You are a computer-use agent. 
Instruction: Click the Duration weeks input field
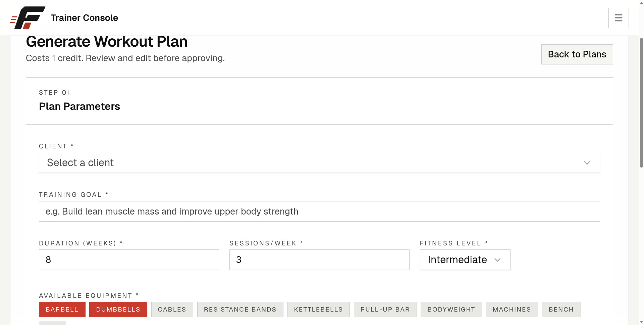point(129,260)
